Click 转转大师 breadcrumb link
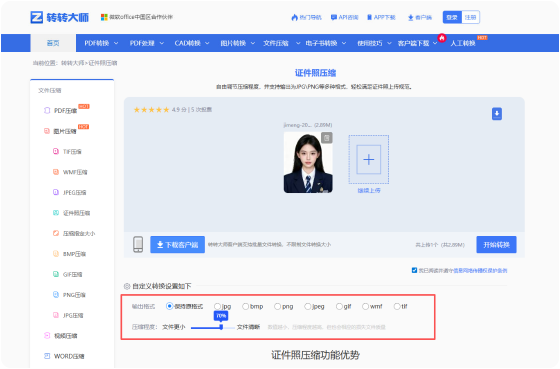560x369 pixels. [x=72, y=63]
